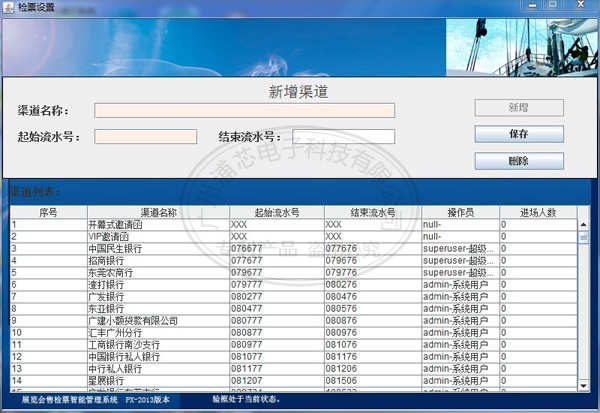The height and width of the screenshot is (413, 600).
Task: Click the 删除 button
Action: coord(519,161)
